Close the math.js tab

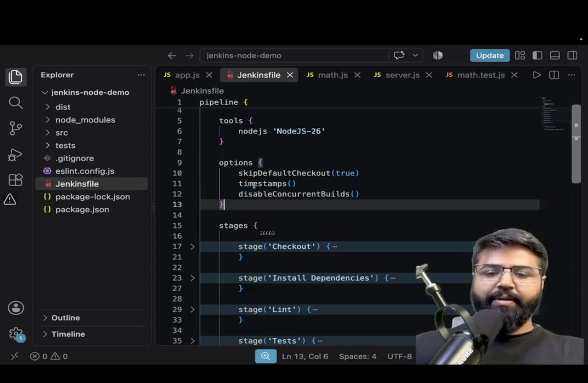point(358,75)
